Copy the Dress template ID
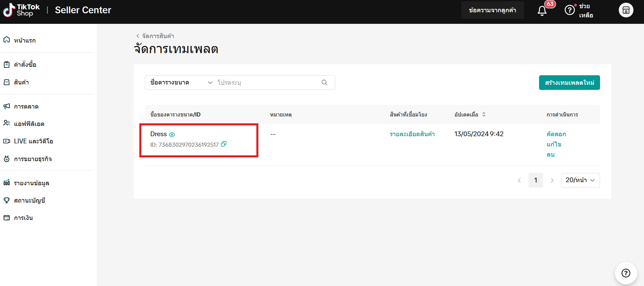 [x=224, y=144]
